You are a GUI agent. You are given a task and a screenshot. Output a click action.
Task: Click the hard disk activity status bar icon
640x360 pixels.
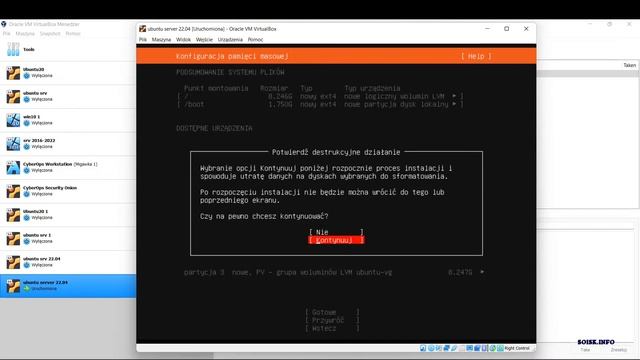pos(423,348)
